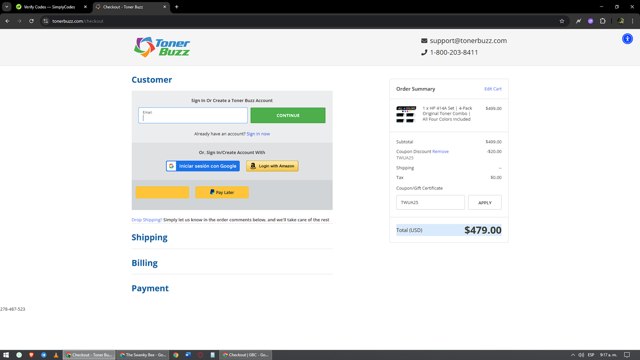Follow the Sign in now link
The height and width of the screenshot is (360, 640).
[258, 133]
